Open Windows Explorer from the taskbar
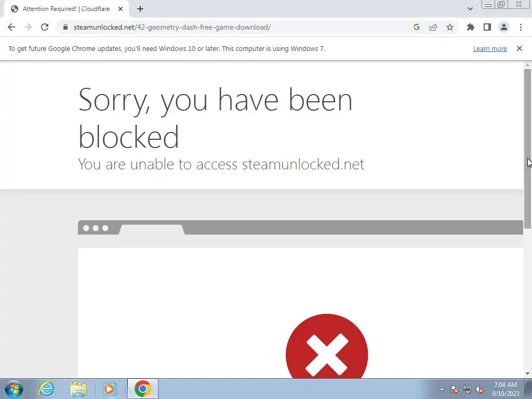Screen dimensions: 532x399 pos(78,389)
